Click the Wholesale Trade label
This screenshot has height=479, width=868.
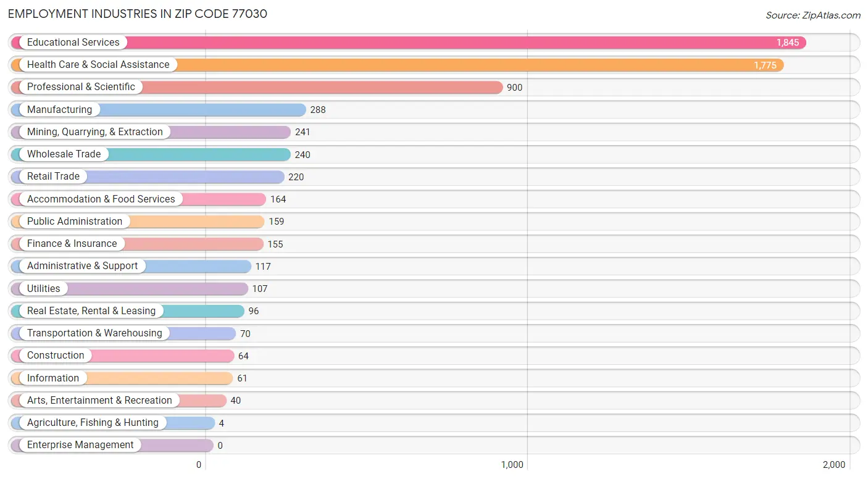coord(64,154)
